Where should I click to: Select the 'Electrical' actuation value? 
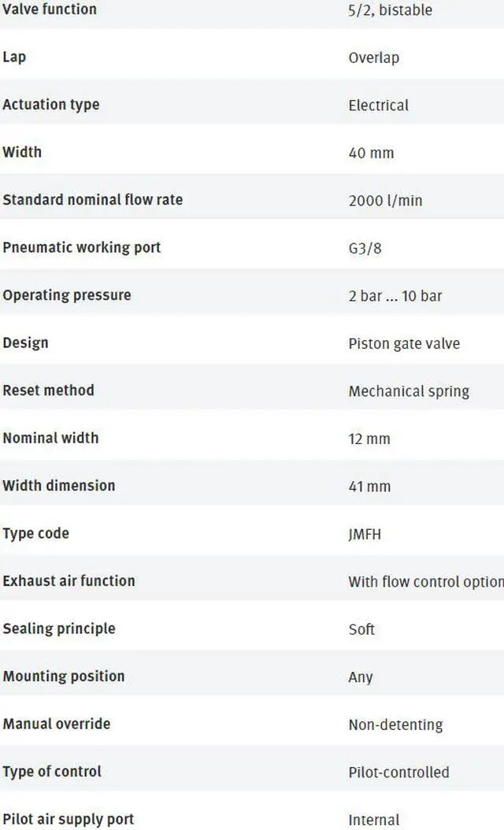click(378, 106)
